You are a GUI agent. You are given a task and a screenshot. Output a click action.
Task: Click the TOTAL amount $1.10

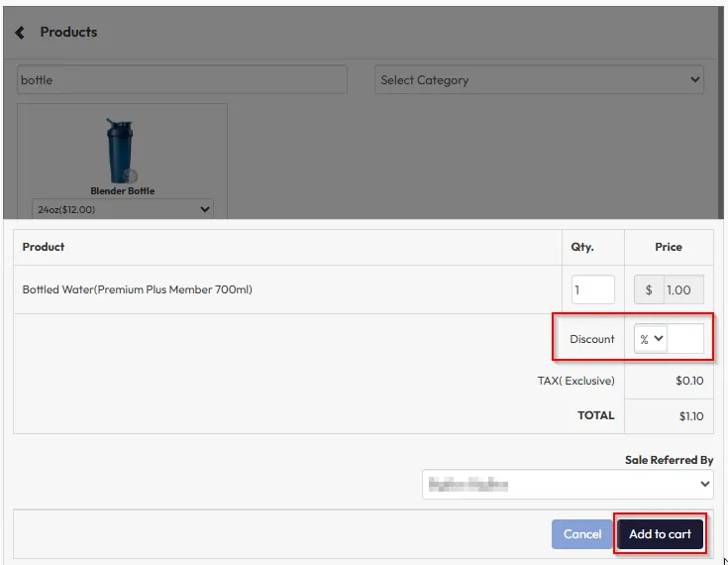(x=690, y=416)
